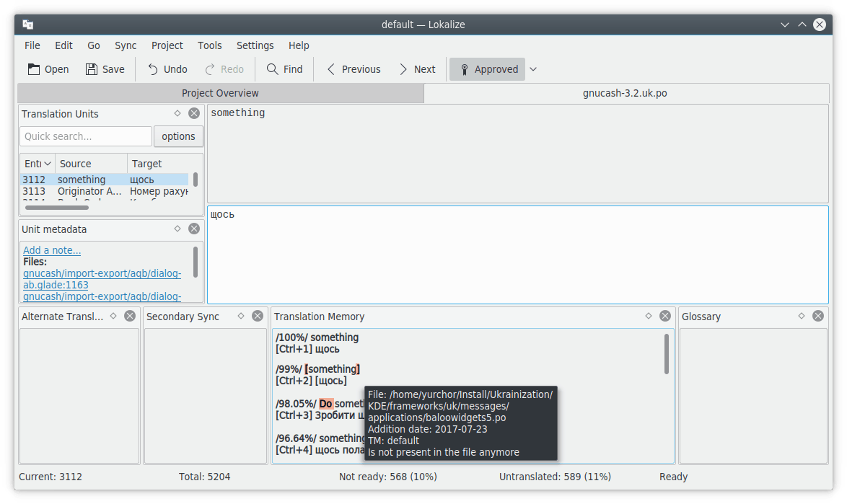Switch to Project Overview tab
Screen dimensions: 847x504
point(220,93)
